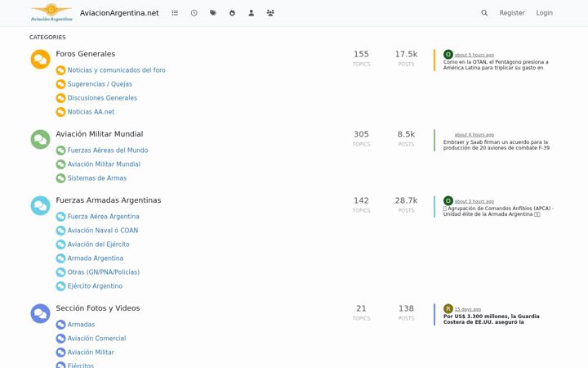This screenshot has height=368, width=588.
Task: Click the green O avatar on APCA post
Action: pyautogui.click(x=448, y=201)
